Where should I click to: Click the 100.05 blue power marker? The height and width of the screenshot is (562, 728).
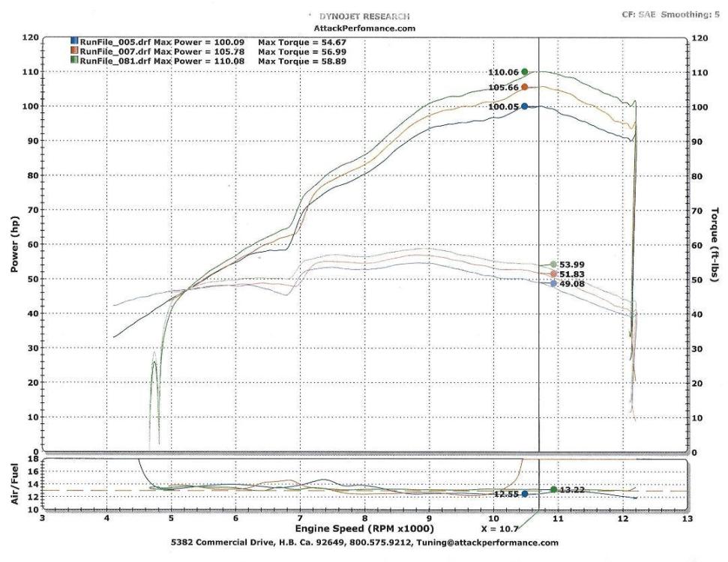point(525,106)
